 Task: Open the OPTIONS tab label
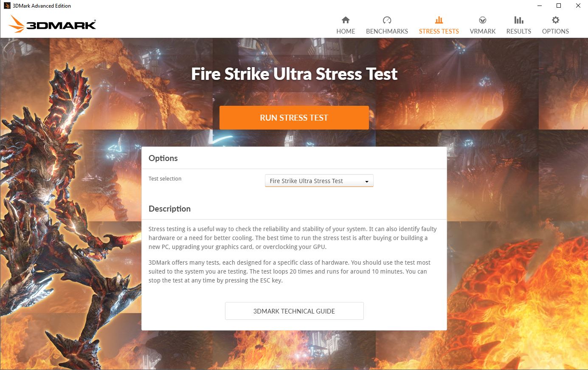(x=555, y=31)
